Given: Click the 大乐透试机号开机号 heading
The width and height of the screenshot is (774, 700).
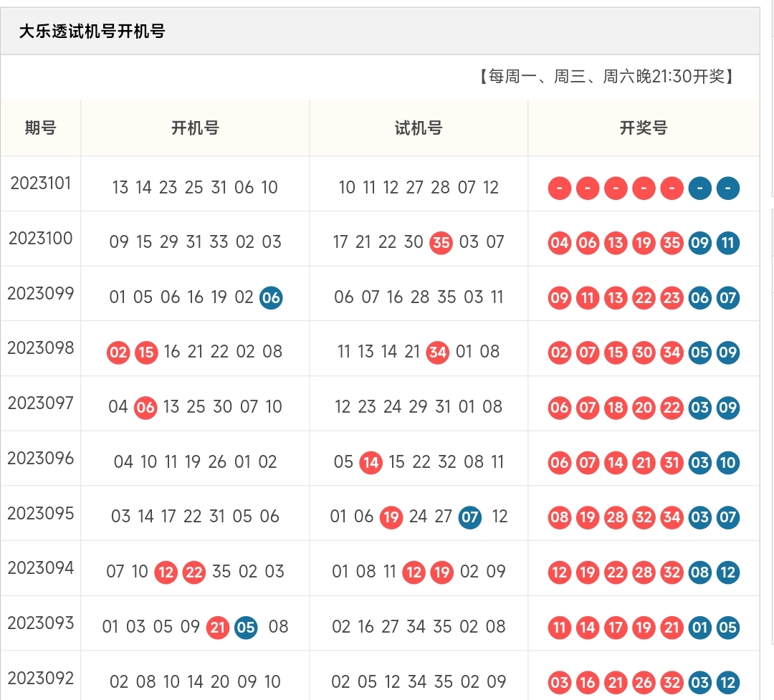Looking at the screenshot, I should tap(92, 31).
